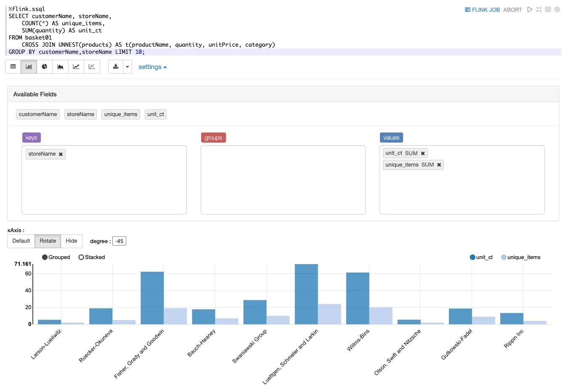Click the Available Fields heading
568x392 pixels.
(35, 94)
